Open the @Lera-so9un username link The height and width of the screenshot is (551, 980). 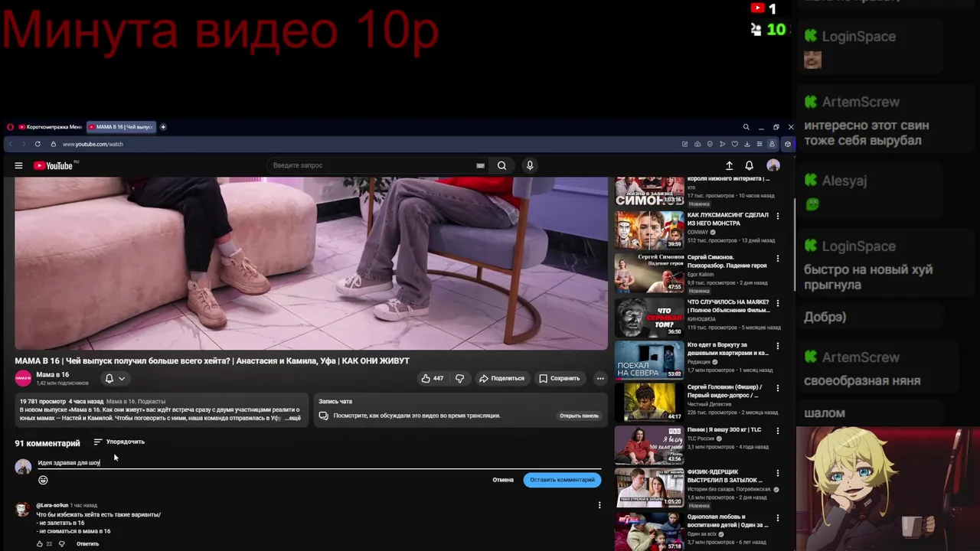click(52, 505)
